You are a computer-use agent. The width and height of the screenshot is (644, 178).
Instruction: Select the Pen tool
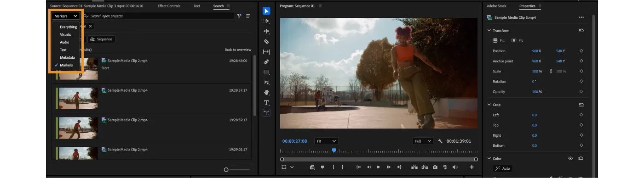click(x=266, y=62)
